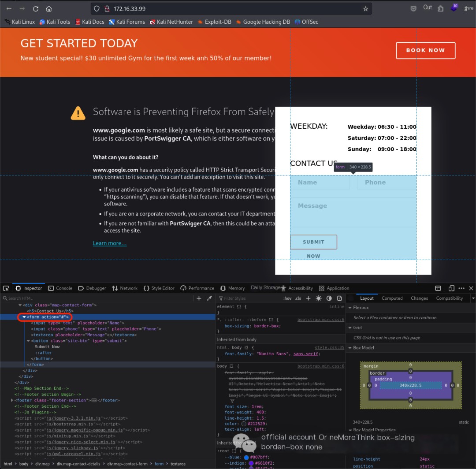476x469 pixels.
Task: Follow the Learn more link
Action: coord(110,243)
